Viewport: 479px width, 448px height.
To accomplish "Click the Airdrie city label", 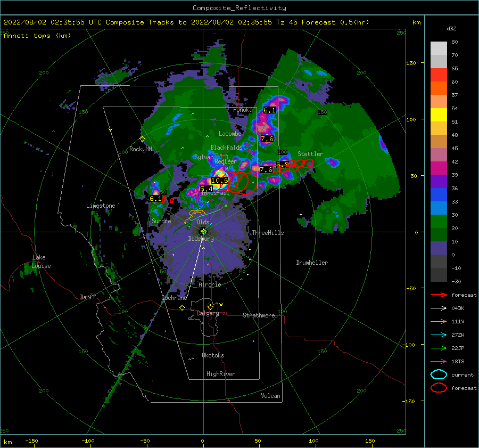I will point(210,284).
